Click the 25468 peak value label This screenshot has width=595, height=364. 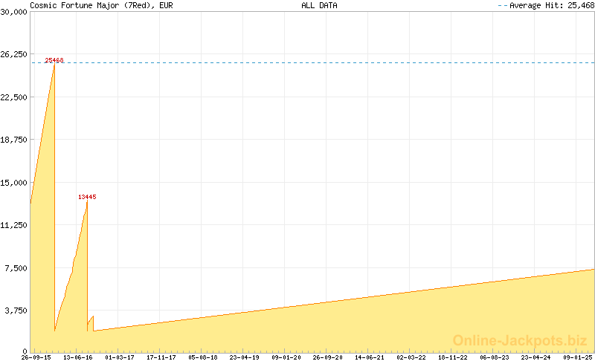54,60
